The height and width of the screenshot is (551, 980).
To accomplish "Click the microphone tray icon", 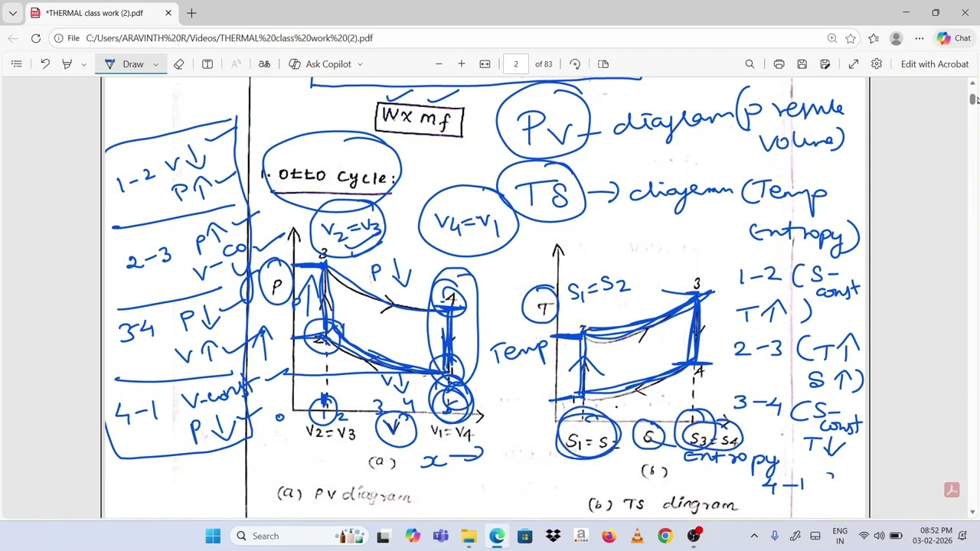I will [x=775, y=536].
